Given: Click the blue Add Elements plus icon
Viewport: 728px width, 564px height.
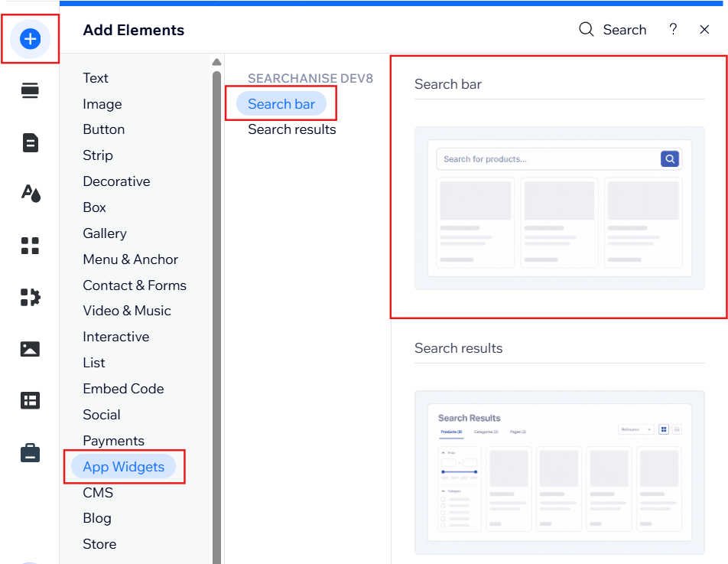Looking at the screenshot, I should (x=30, y=38).
